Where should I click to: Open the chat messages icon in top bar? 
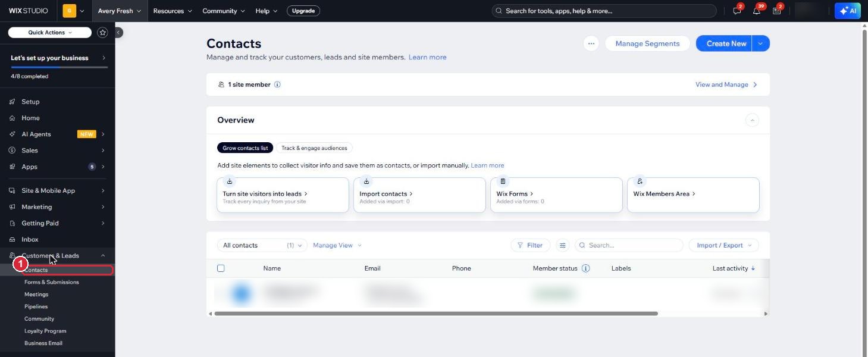737,11
